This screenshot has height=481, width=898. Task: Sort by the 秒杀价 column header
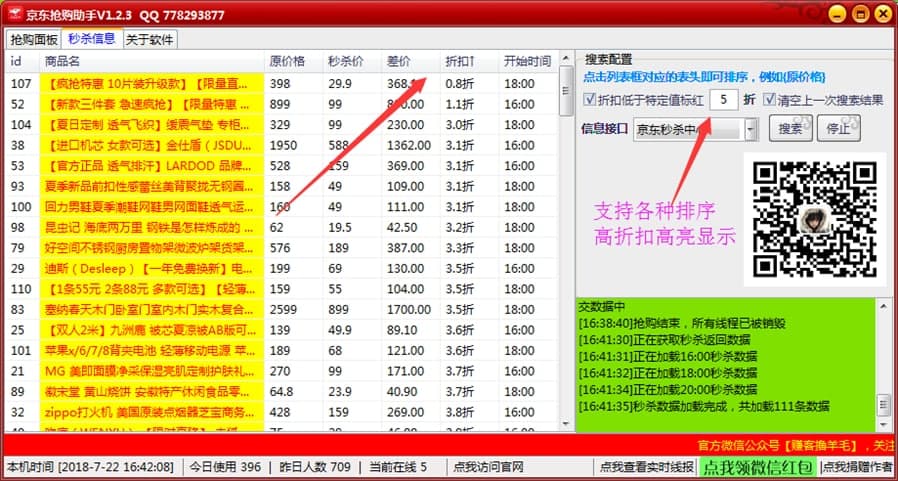tap(352, 61)
